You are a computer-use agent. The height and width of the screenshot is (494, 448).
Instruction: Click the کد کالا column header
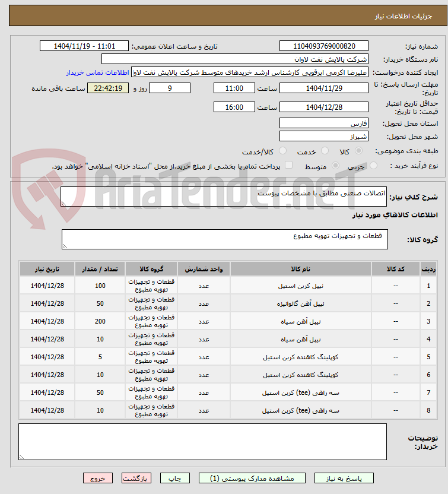395,269
